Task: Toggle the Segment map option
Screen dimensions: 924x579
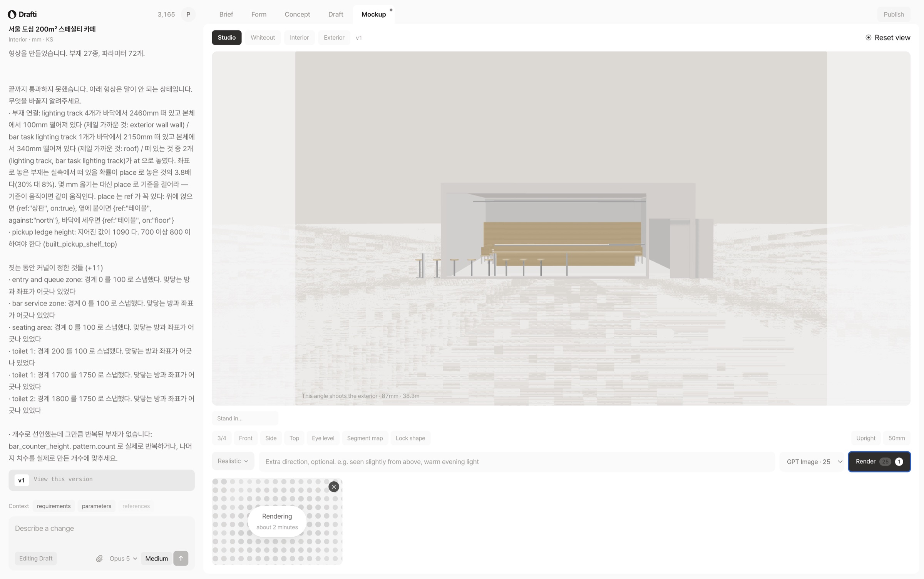Action: click(x=365, y=438)
